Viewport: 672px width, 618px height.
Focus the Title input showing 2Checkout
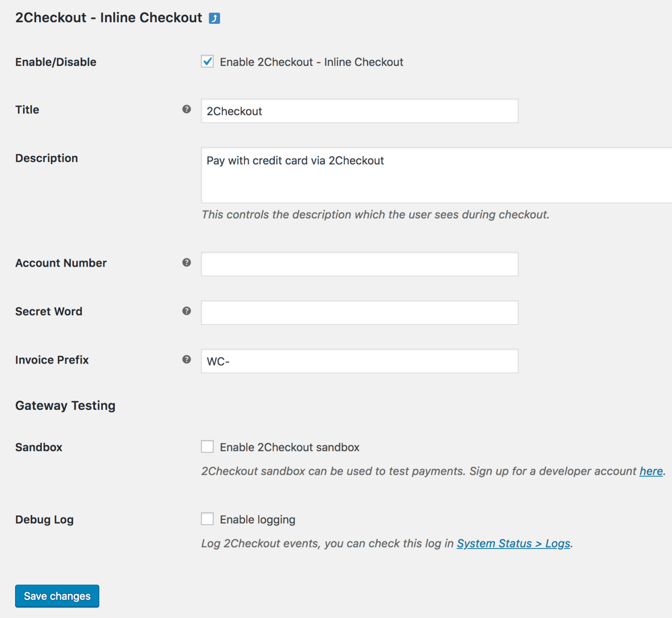point(359,111)
